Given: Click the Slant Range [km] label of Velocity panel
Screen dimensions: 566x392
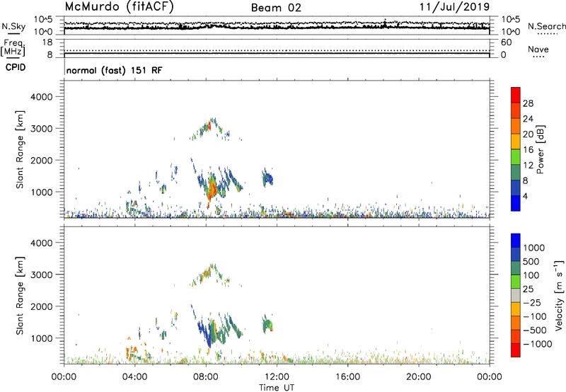Looking at the screenshot, I should [20, 296].
